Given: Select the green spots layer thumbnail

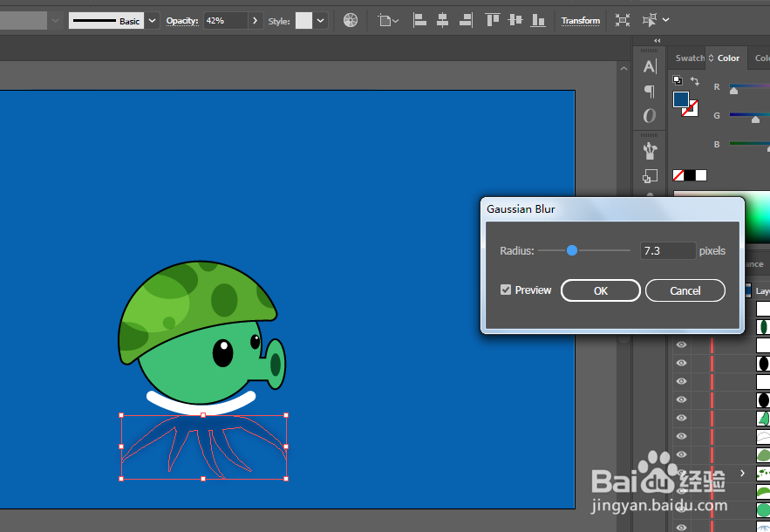Looking at the screenshot, I should point(763,473).
